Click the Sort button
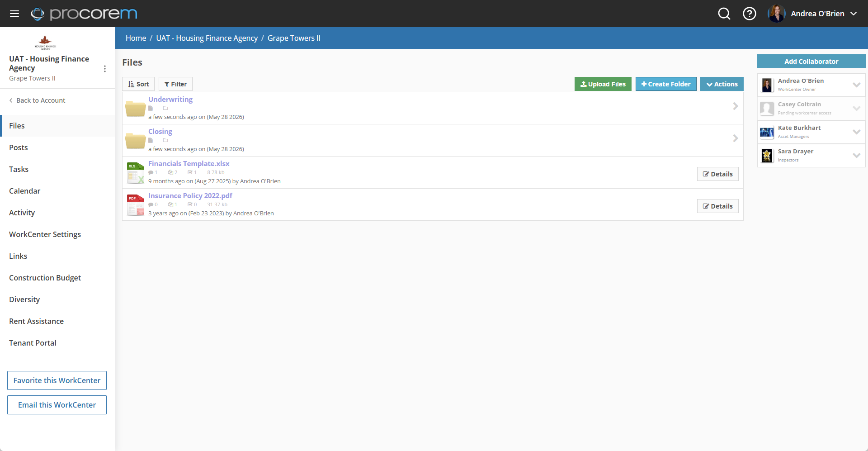Screen dimensions: 868x451 pos(138,84)
